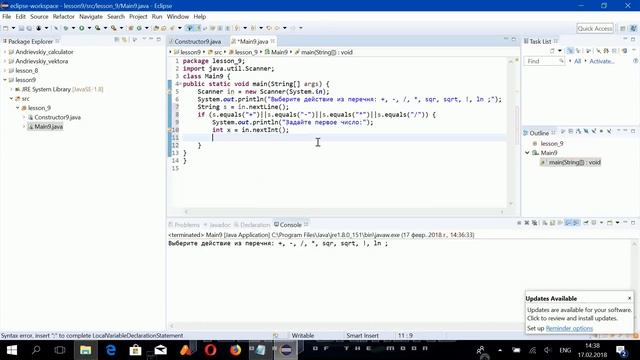The width and height of the screenshot is (640, 360).
Task: Click the Search toolbar icon
Action: (173, 28)
